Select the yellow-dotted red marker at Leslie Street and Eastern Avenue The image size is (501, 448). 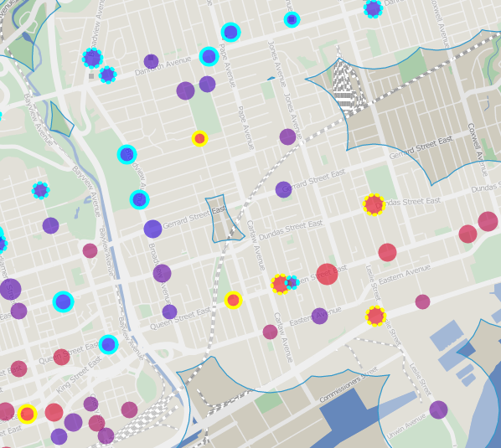[375, 316]
